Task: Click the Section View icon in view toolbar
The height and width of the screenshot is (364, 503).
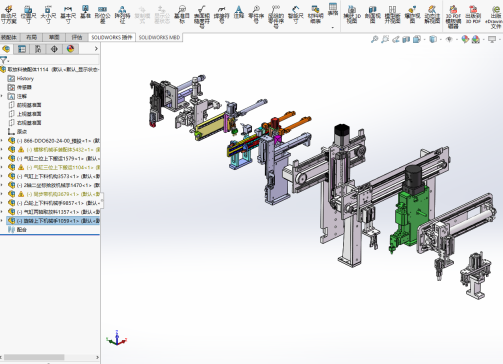Action: click(x=406, y=39)
